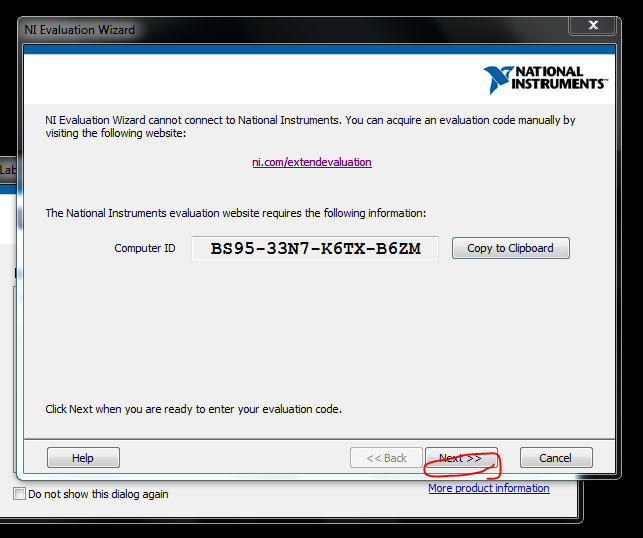Image resolution: width=643 pixels, height=538 pixels.
Task: Close the NI Evaluation Wizard window
Action: click(x=593, y=25)
